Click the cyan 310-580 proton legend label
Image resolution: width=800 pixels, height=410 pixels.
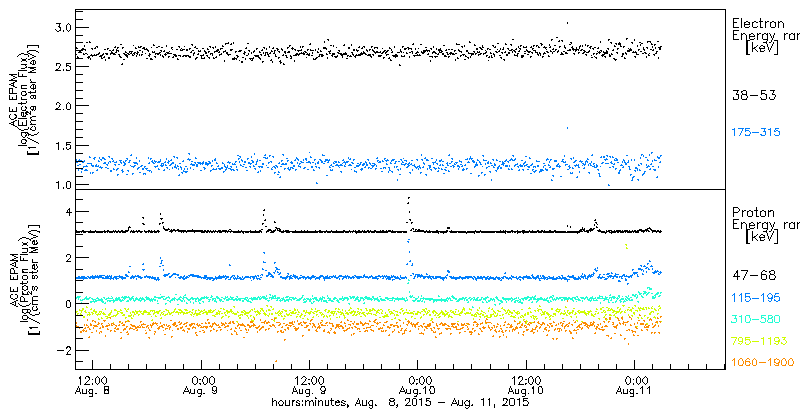click(756, 320)
